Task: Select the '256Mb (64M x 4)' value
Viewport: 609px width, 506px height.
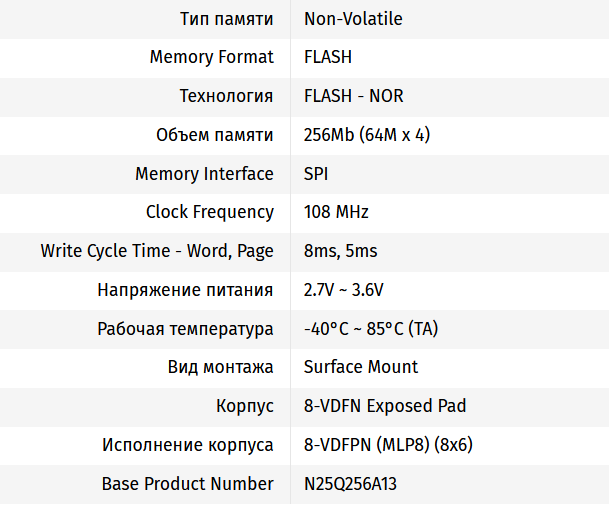Action: coord(366,135)
